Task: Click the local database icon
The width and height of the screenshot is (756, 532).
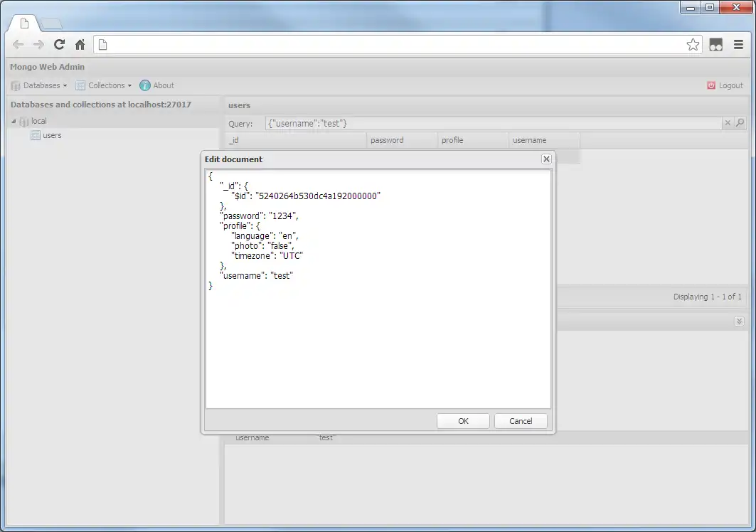Action: click(23, 122)
